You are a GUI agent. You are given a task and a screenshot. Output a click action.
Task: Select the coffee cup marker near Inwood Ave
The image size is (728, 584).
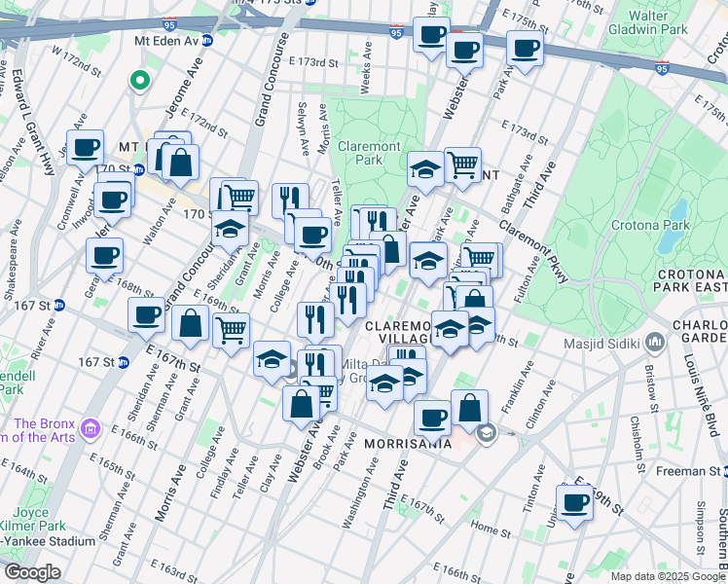coord(112,201)
